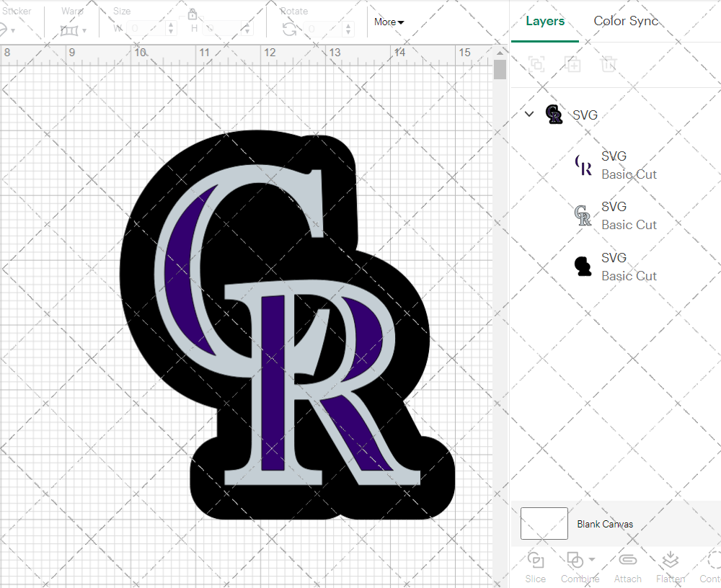
Task: Click the width input field
Action: tap(146, 29)
